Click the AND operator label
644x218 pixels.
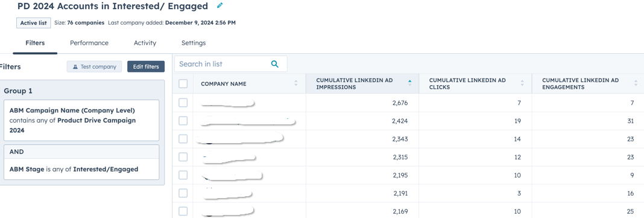tap(16, 152)
